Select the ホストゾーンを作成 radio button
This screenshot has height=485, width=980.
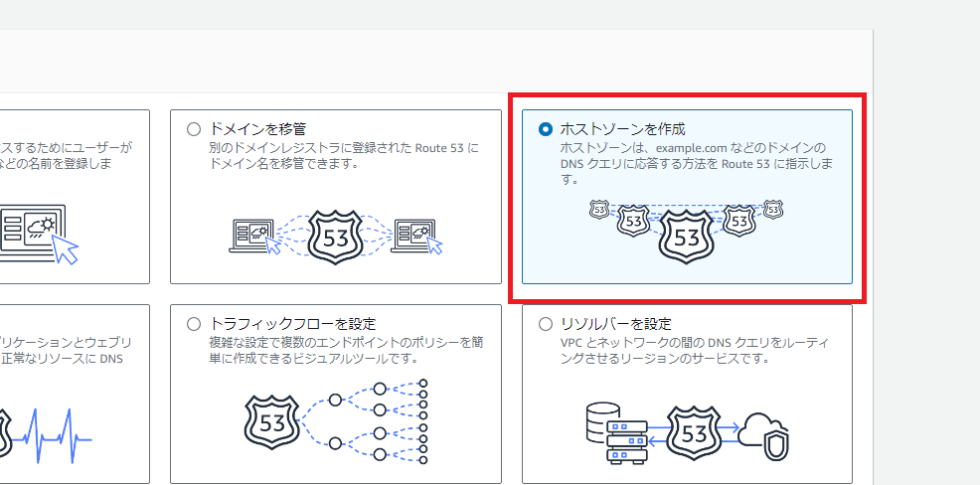[x=546, y=129]
